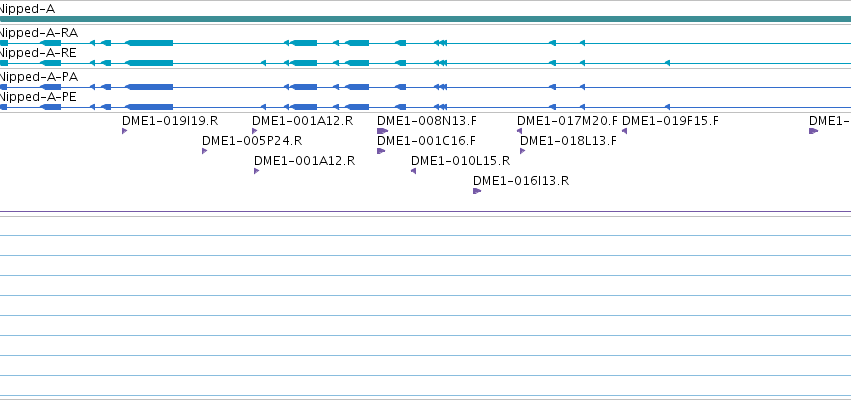This screenshot has height=400, width=851.
Task: Open the DME1-005P24.R feature label
Action: [252, 141]
